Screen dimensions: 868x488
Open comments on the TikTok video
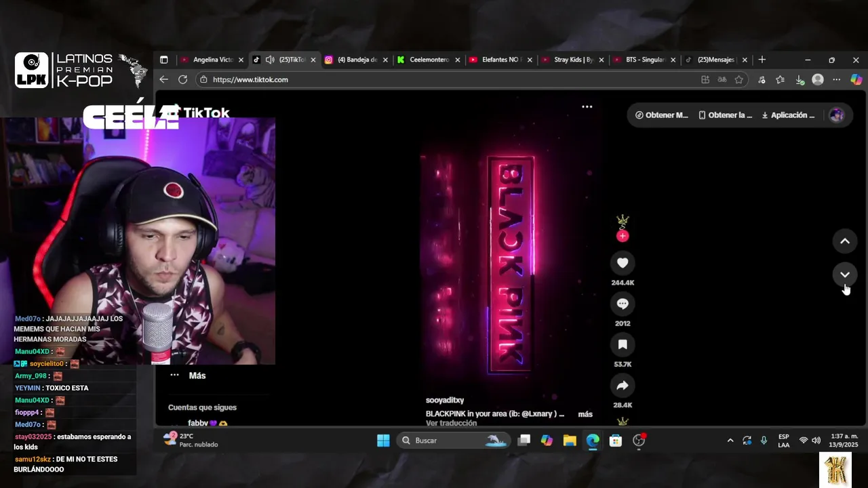click(623, 304)
